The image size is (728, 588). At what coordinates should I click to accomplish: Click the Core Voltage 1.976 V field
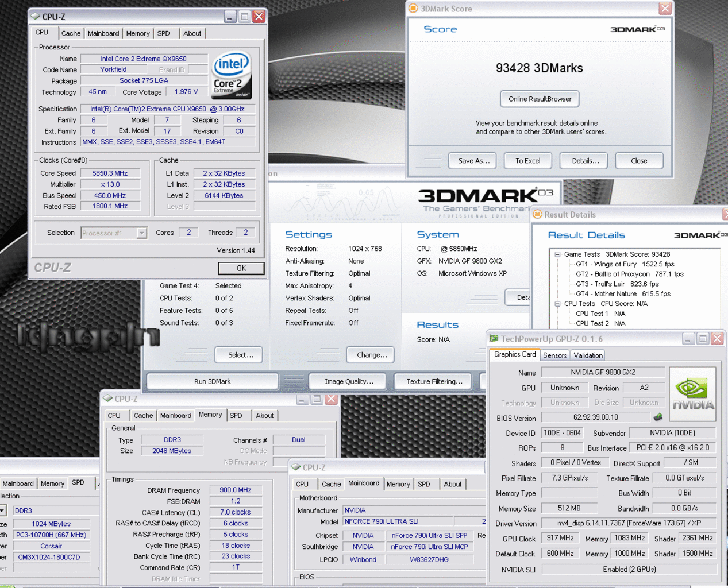[186, 91]
